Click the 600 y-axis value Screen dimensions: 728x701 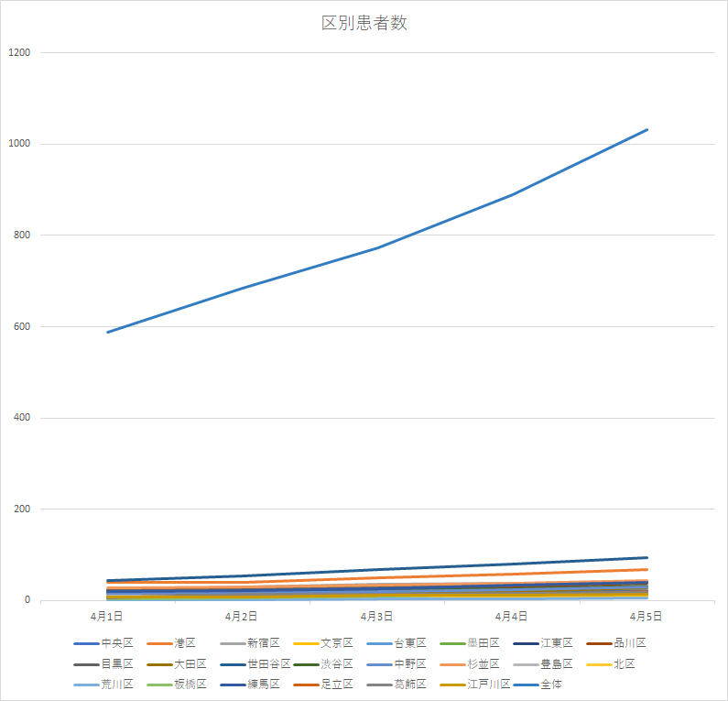coord(22,326)
